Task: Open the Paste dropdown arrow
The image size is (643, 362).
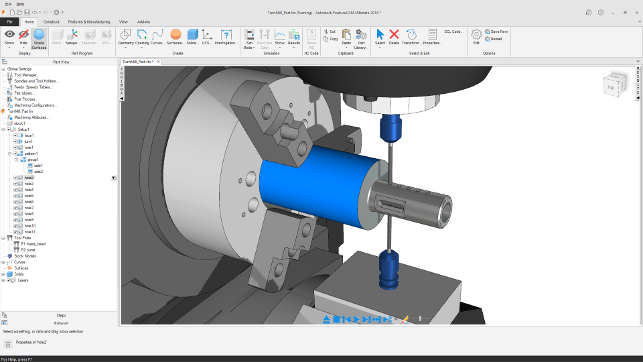Action: point(347,48)
